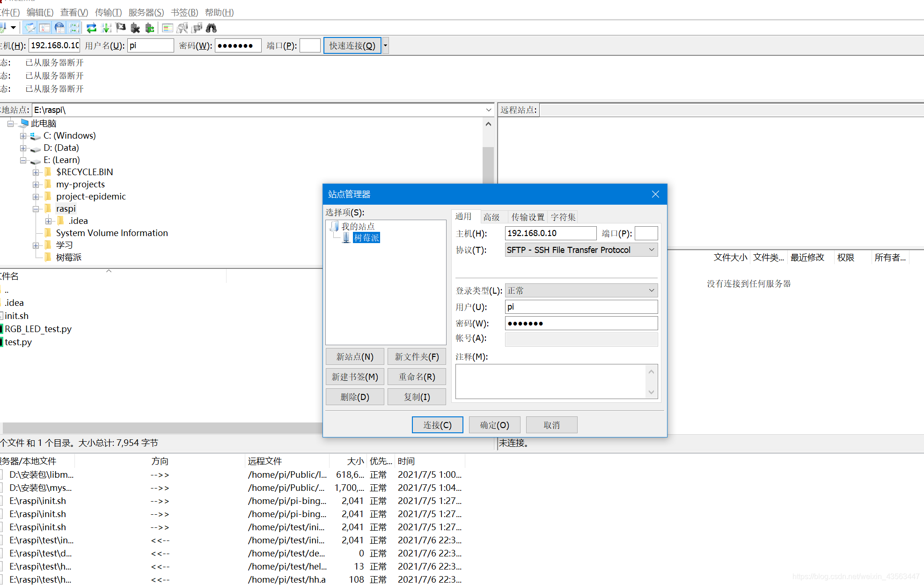The image size is (924, 585).
Task: Open the 服务器(S) menu
Action: click(x=146, y=13)
